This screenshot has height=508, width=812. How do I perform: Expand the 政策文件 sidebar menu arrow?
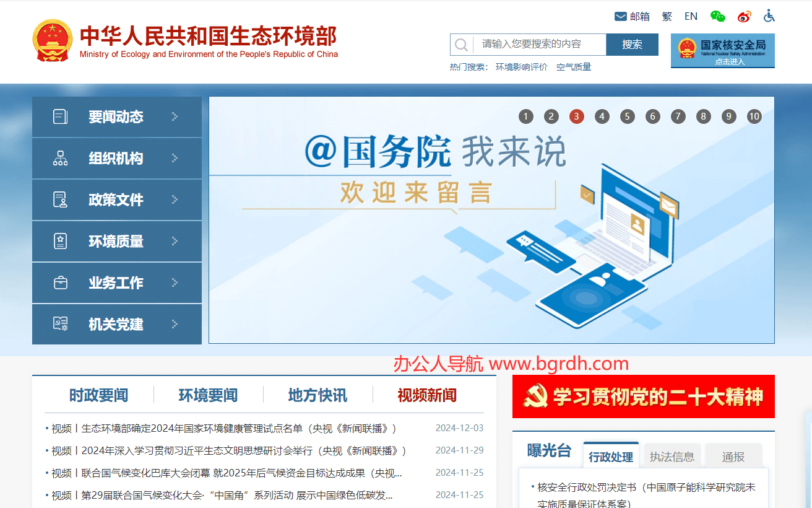coord(175,199)
